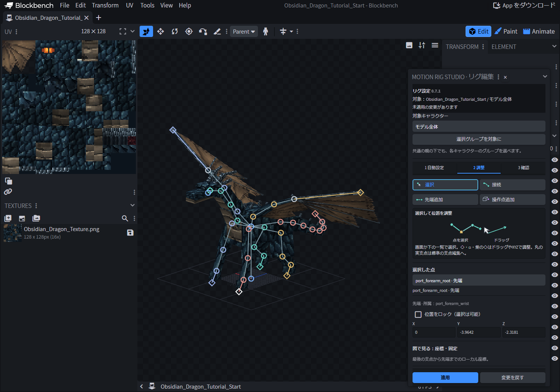
Task: Select the Pivot tool in toolbar
Action: click(189, 31)
